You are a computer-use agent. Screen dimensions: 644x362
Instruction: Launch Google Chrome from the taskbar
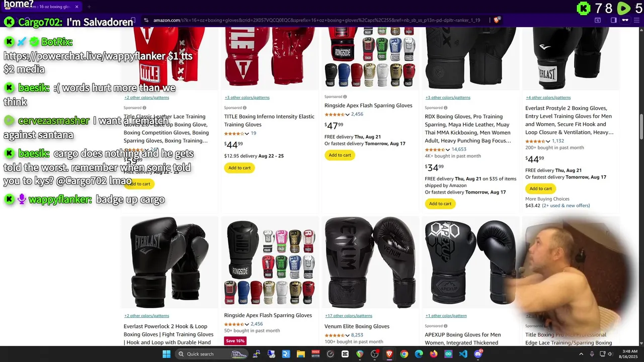click(x=404, y=354)
